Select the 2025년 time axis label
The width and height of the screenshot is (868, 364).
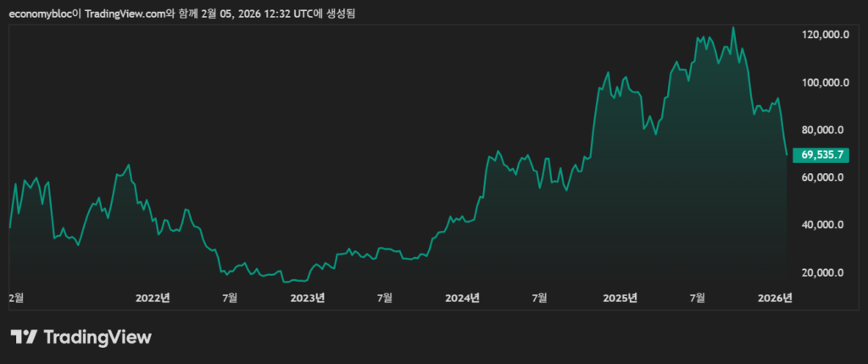point(620,298)
